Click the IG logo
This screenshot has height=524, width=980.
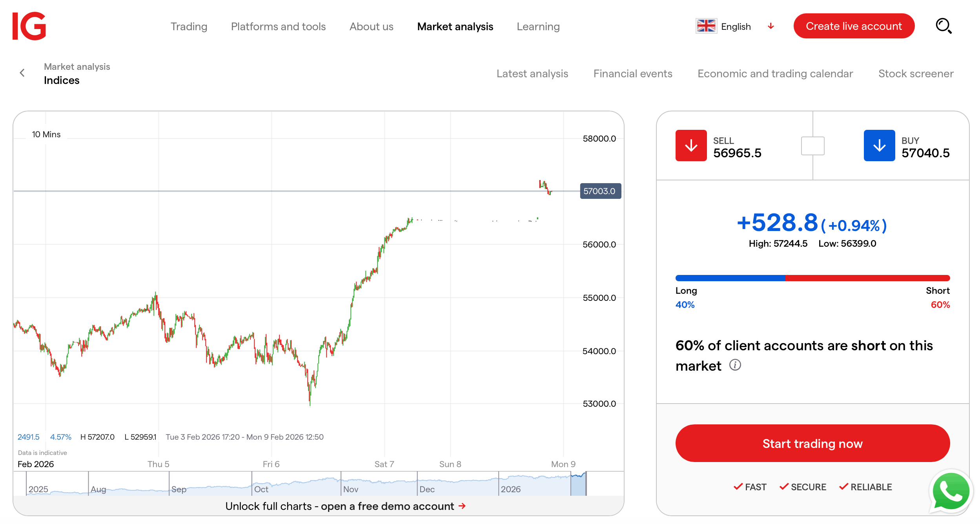point(29,26)
